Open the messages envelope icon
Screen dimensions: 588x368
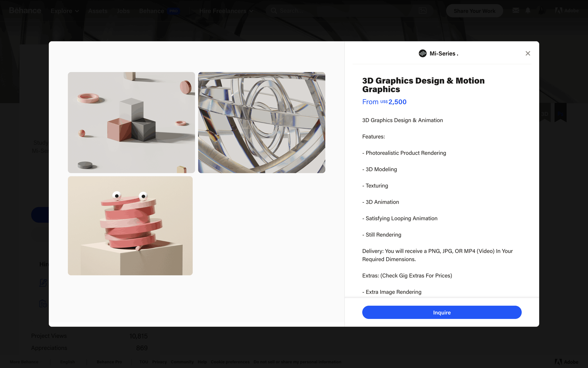click(x=516, y=10)
